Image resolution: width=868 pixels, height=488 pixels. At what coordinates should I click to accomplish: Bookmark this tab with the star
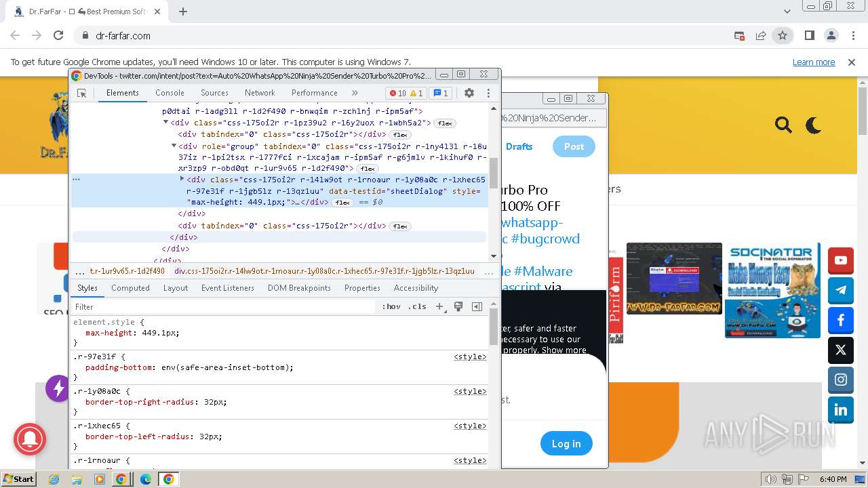pos(782,35)
